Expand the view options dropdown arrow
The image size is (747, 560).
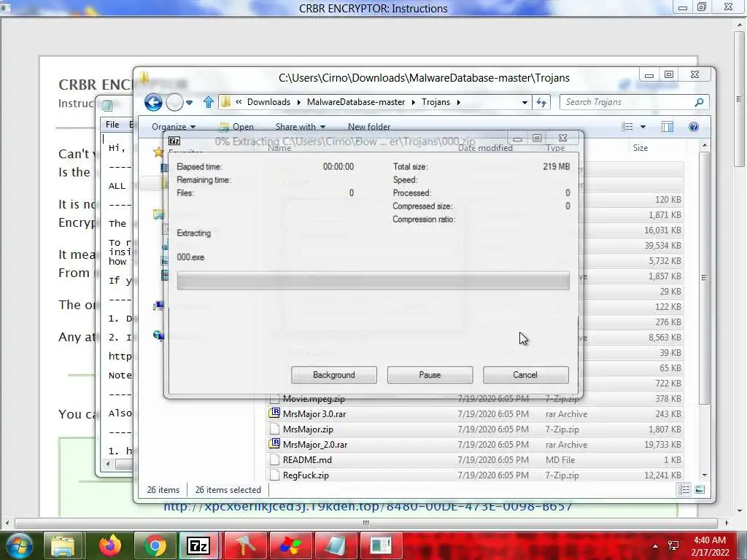(643, 127)
